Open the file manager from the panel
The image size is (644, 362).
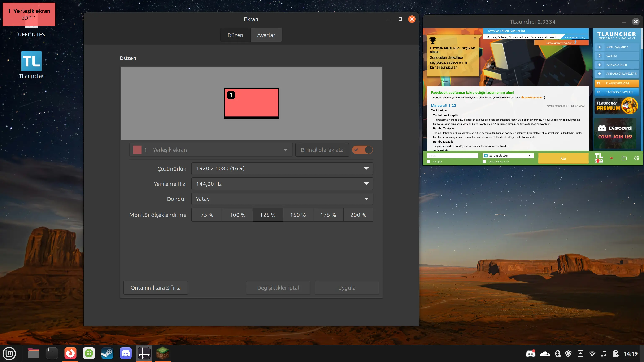[33, 353]
